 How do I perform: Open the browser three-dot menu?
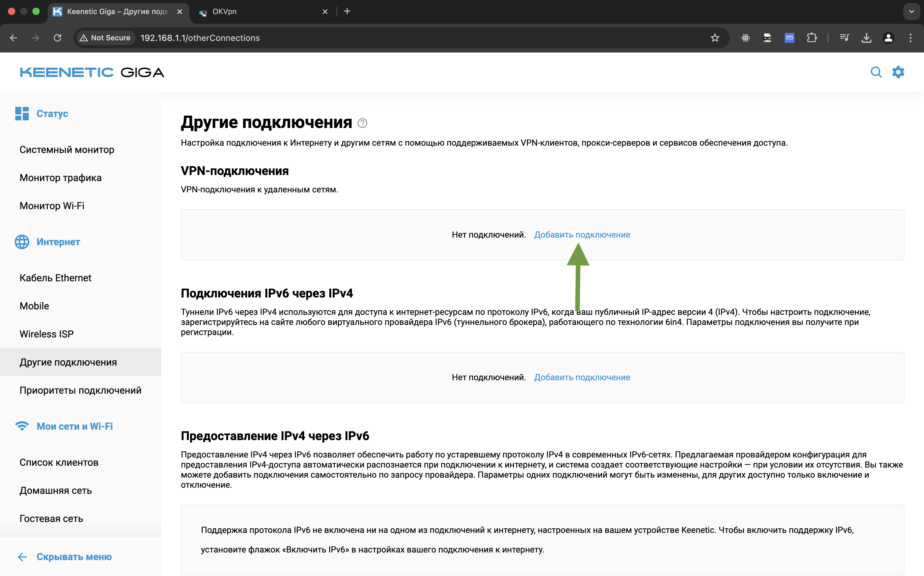(x=911, y=38)
